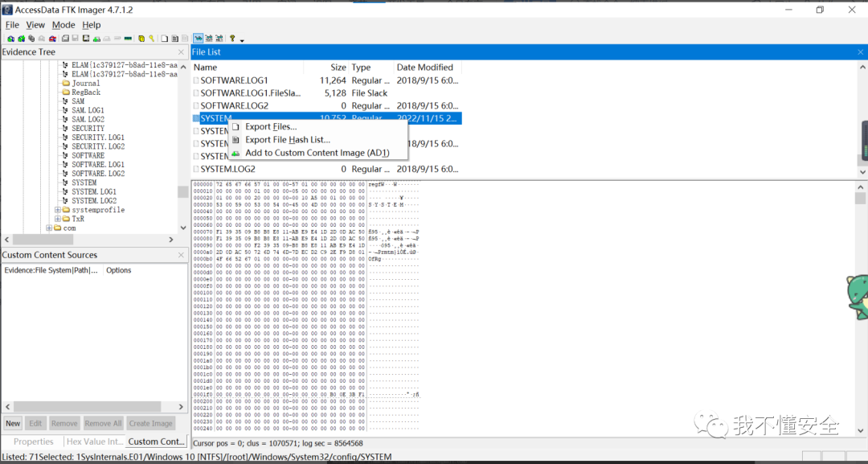
Task: Select the SYSTEM hive in Evidence Tree
Action: tap(84, 183)
